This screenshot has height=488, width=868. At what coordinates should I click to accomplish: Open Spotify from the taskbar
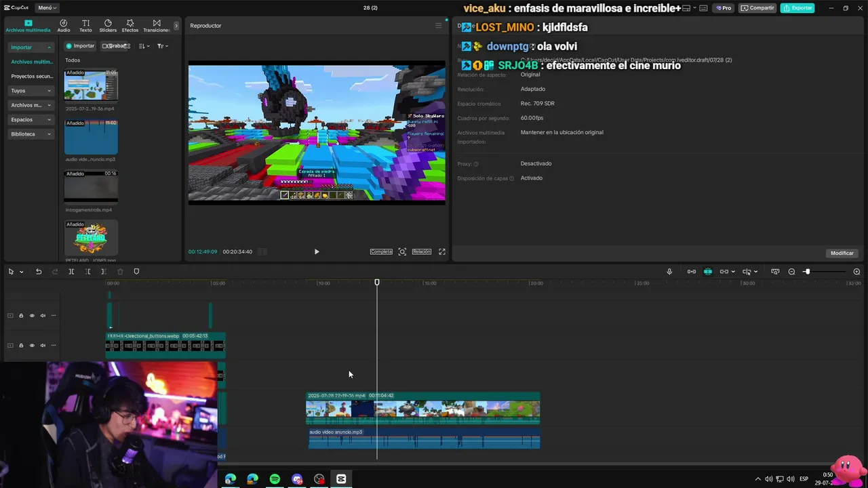275,479
